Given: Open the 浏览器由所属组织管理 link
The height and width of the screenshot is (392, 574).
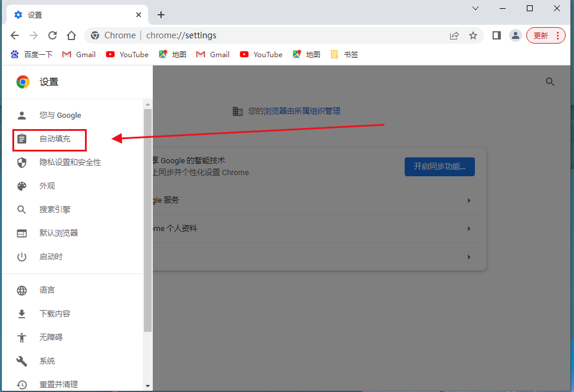Looking at the screenshot, I should (302, 111).
